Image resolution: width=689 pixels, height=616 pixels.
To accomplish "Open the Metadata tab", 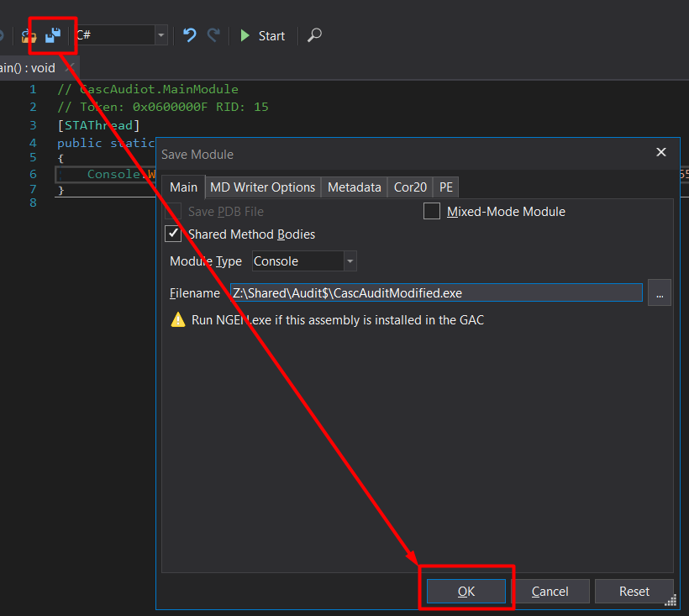I will click(354, 187).
